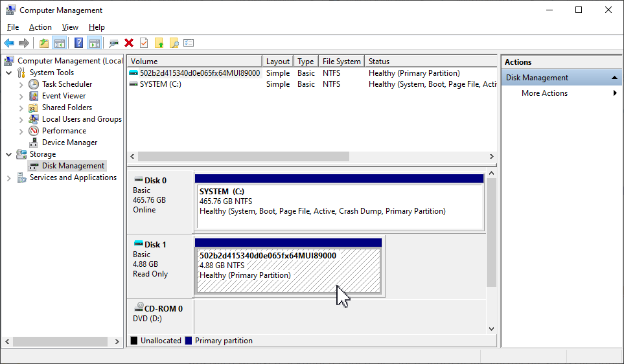The width and height of the screenshot is (624, 364).
Task: Click the Actions pane header
Action: tap(562, 62)
